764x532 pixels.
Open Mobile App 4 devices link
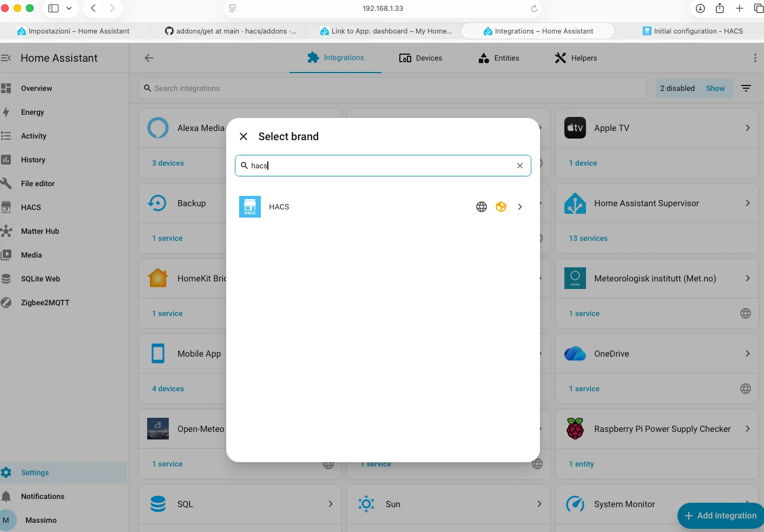[168, 389]
